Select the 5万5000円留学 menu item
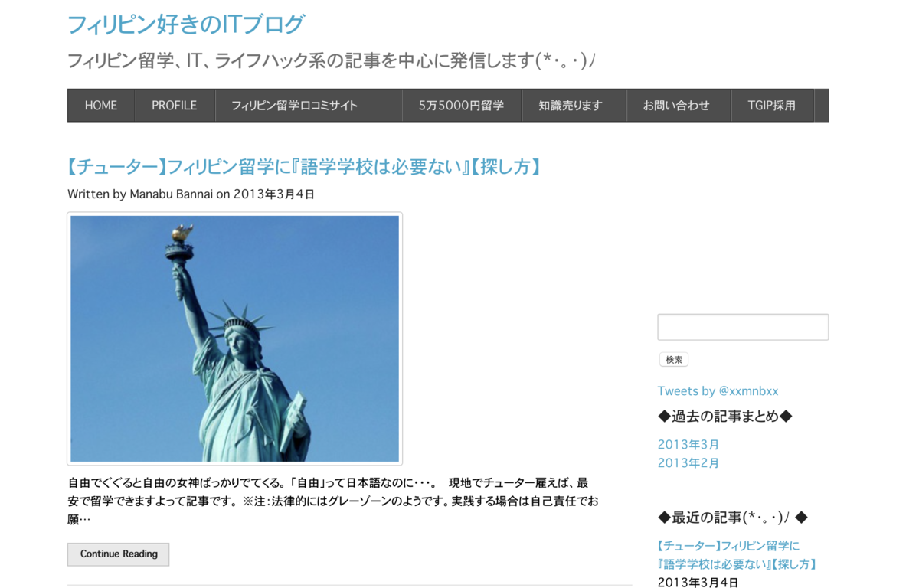Screen dimensions: 919x588 click(x=461, y=106)
